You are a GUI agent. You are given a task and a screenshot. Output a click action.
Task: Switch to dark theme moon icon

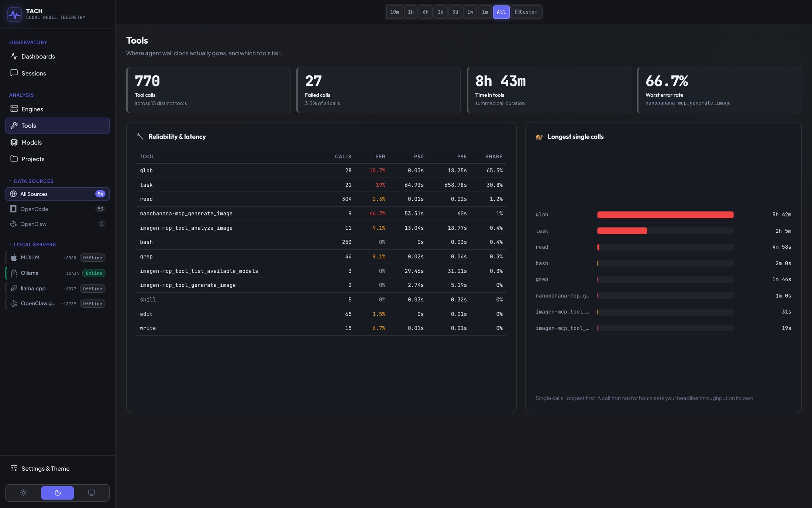coord(58,493)
